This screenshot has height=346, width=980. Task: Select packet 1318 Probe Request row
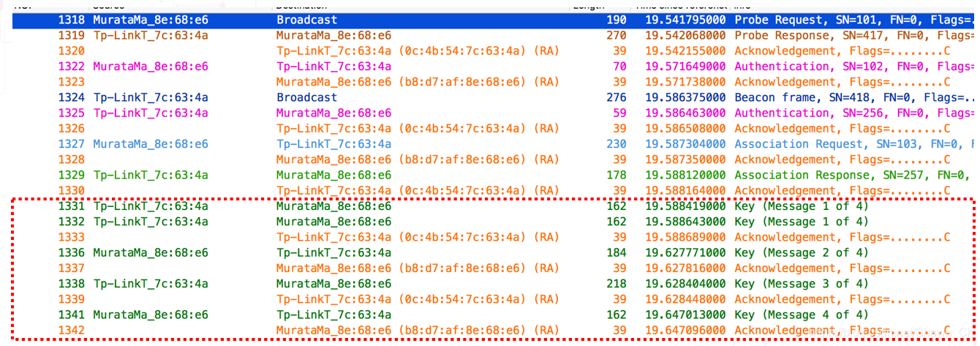tap(494, 20)
